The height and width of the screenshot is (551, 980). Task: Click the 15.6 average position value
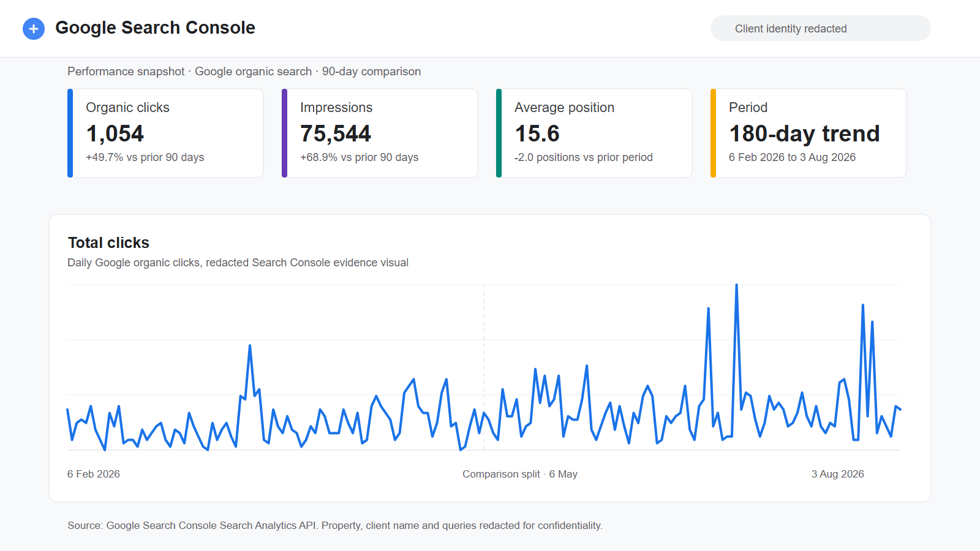[537, 133]
